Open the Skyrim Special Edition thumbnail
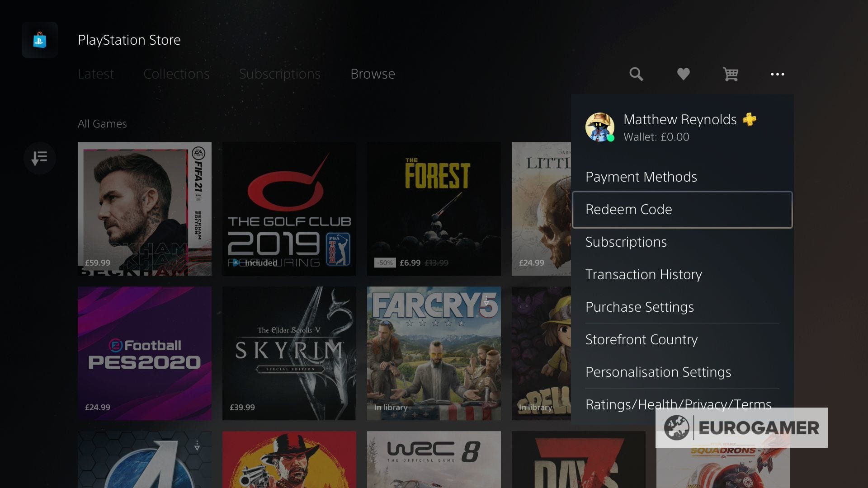 (x=289, y=353)
